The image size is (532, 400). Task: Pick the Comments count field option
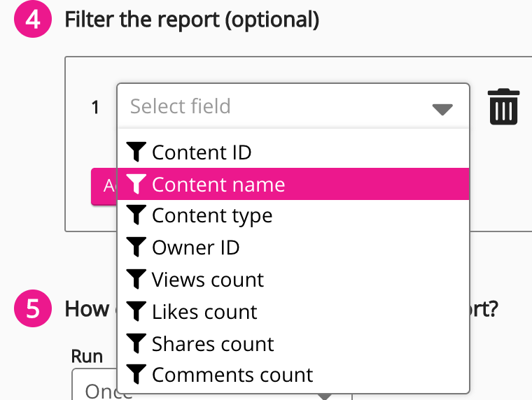(232, 376)
